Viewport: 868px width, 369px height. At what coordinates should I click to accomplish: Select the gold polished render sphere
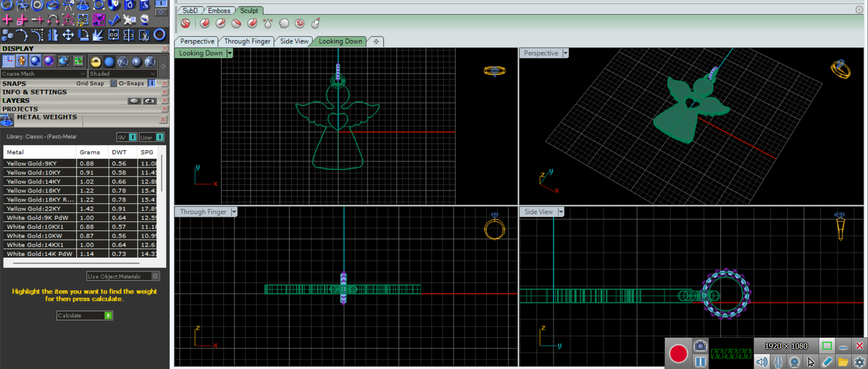pos(95,62)
